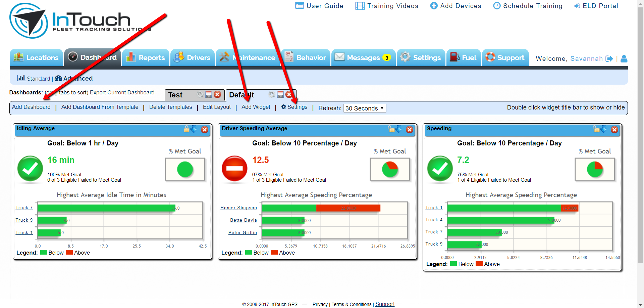644x308 pixels.
Task: Click the Schedule Training clock icon
Action: pos(497,6)
